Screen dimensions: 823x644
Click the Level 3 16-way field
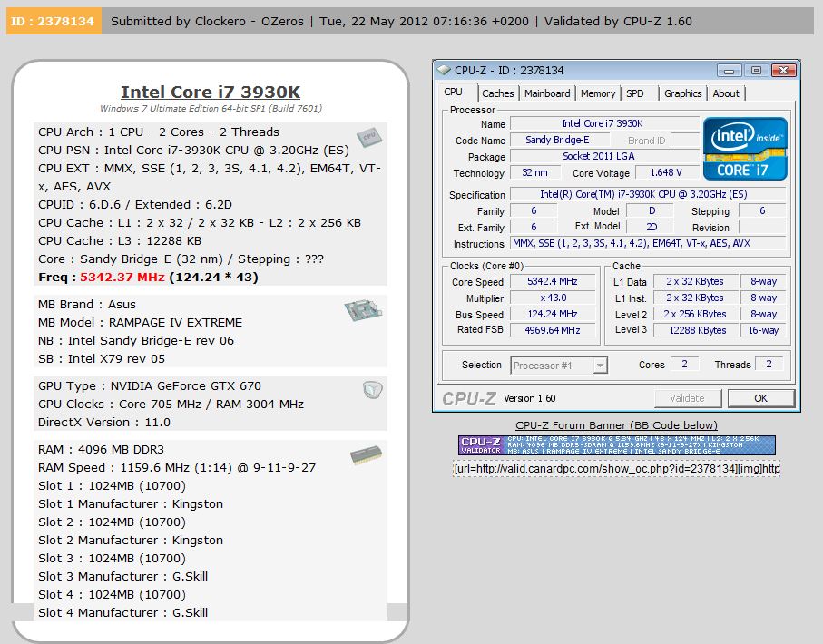[763, 330]
